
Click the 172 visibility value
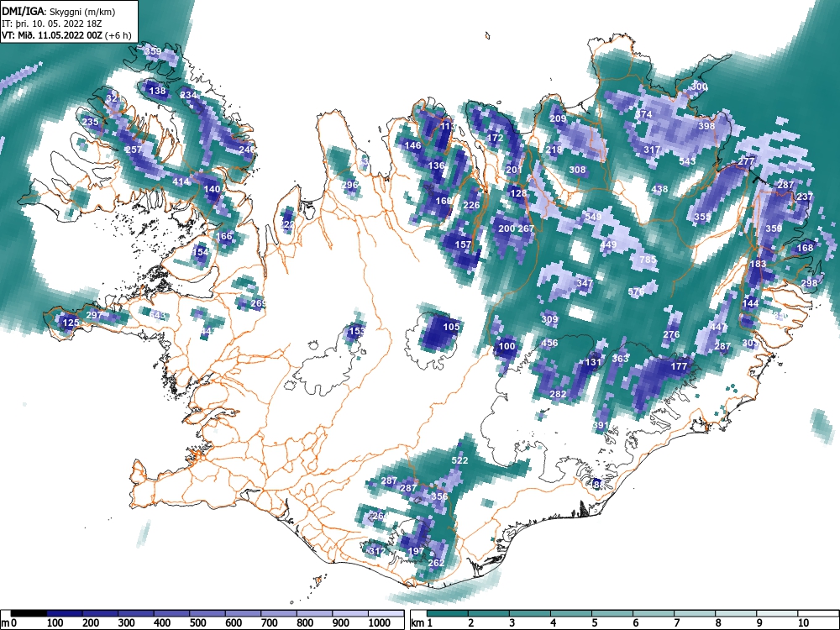(x=495, y=138)
